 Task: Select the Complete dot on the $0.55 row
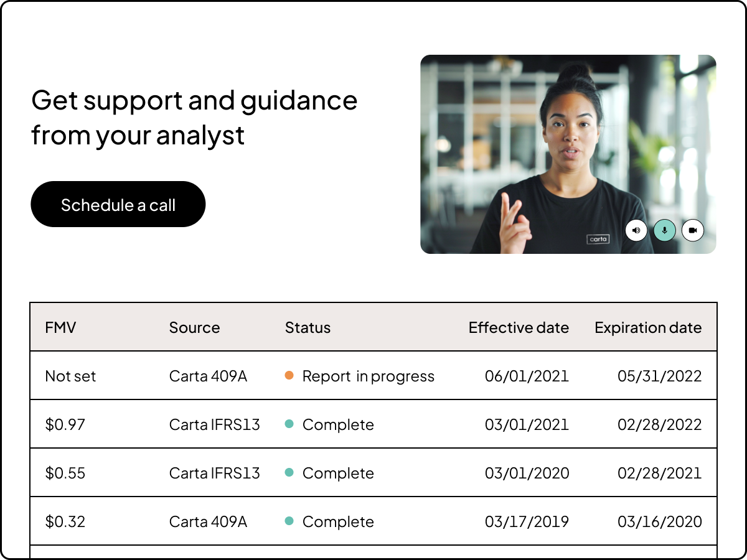(290, 473)
